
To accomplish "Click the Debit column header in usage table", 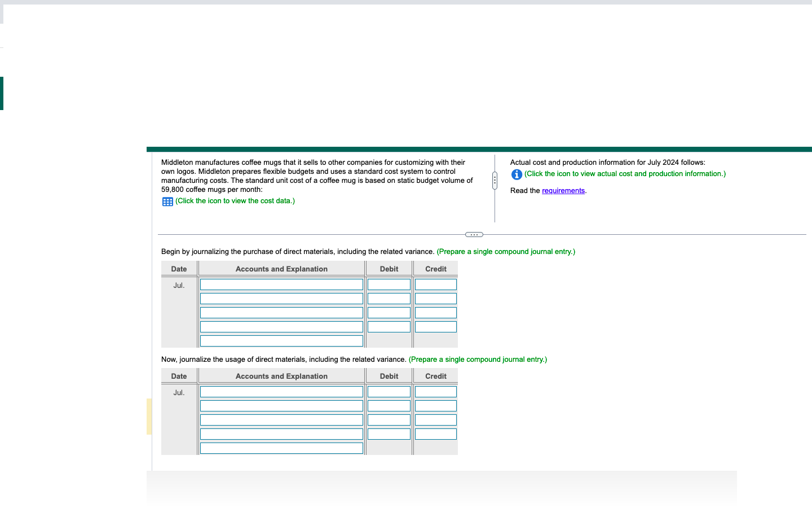I will coord(389,376).
